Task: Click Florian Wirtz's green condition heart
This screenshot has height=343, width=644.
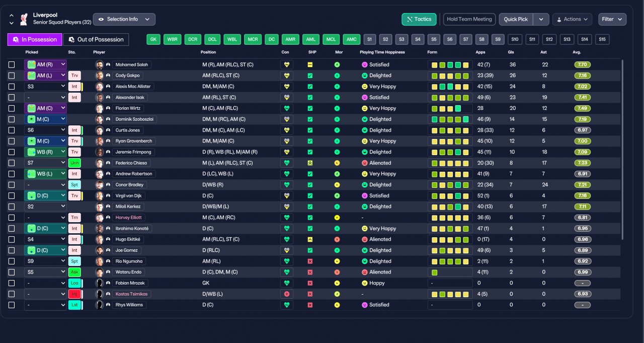Action: point(287,108)
